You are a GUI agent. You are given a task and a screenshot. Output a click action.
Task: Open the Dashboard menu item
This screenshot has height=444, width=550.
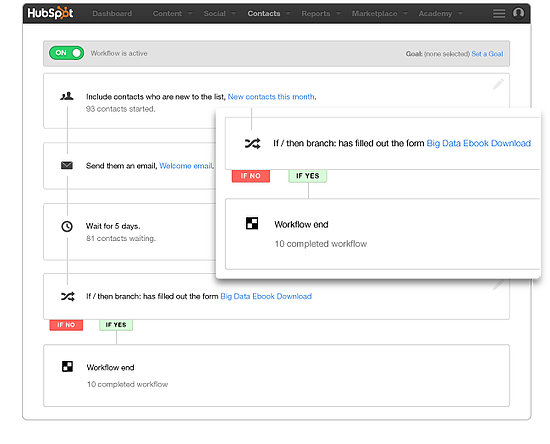[112, 14]
